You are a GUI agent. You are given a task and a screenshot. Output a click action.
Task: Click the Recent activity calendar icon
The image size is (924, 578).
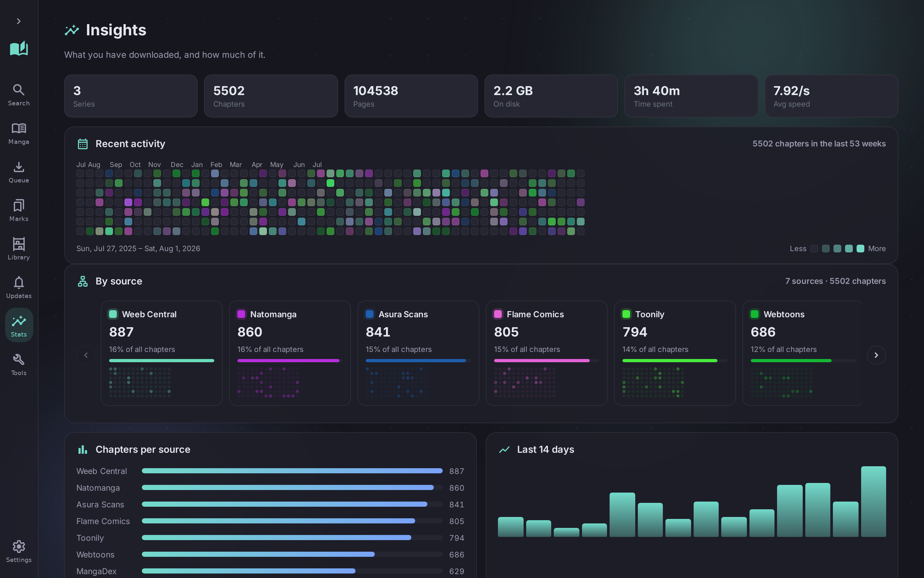(x=83, y=144)
